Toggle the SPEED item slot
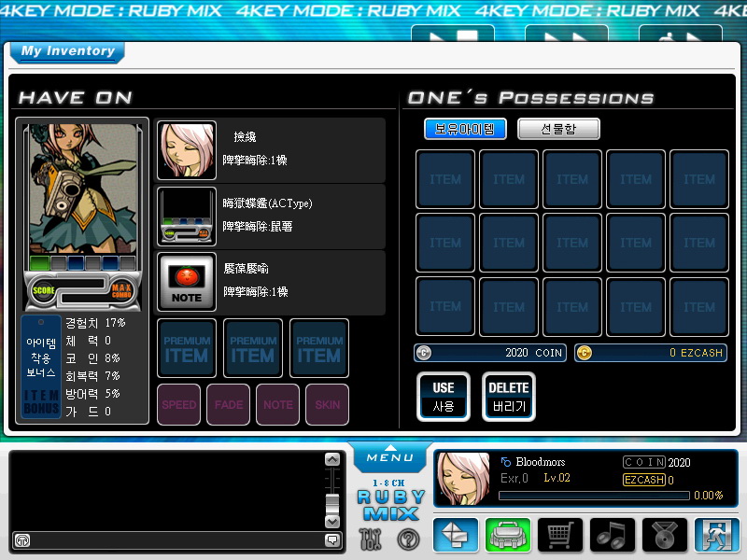Image resolution: width=747 pixels, height=560 pixels. point(179,405)
